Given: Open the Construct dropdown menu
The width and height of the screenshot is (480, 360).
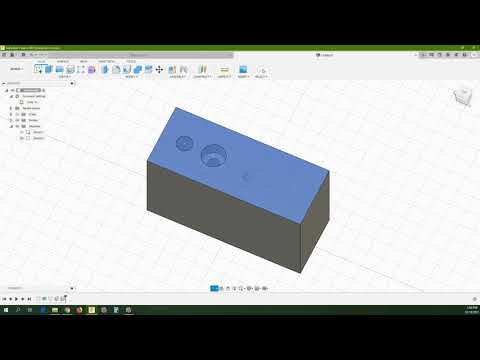Looking at the screenshot, I should (x=202, y=77).
